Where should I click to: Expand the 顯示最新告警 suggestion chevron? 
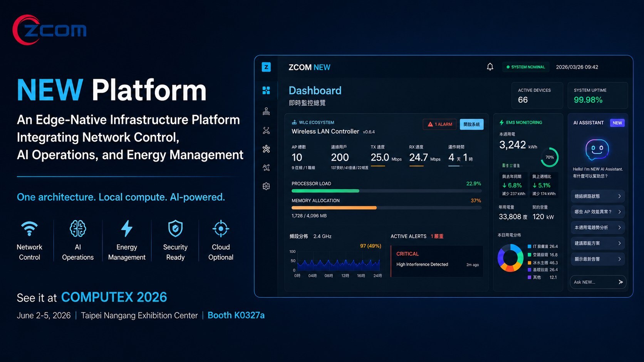point(619,259)
